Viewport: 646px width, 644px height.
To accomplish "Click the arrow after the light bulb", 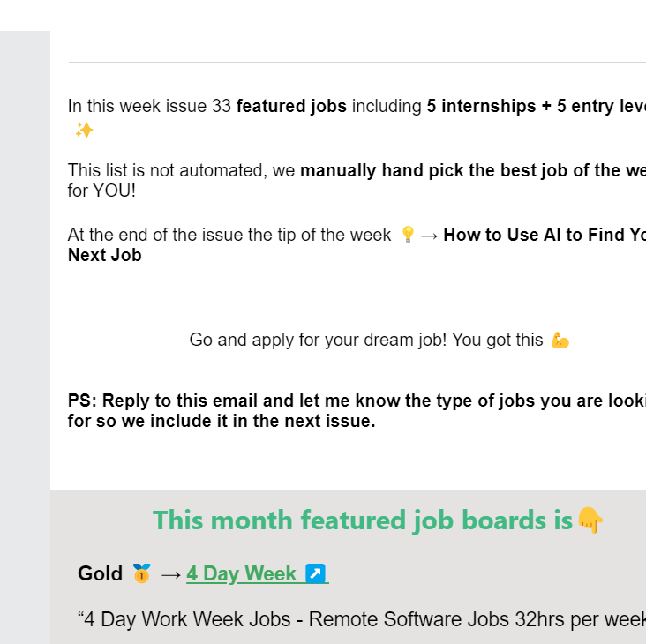I will (x=429, y=236).
